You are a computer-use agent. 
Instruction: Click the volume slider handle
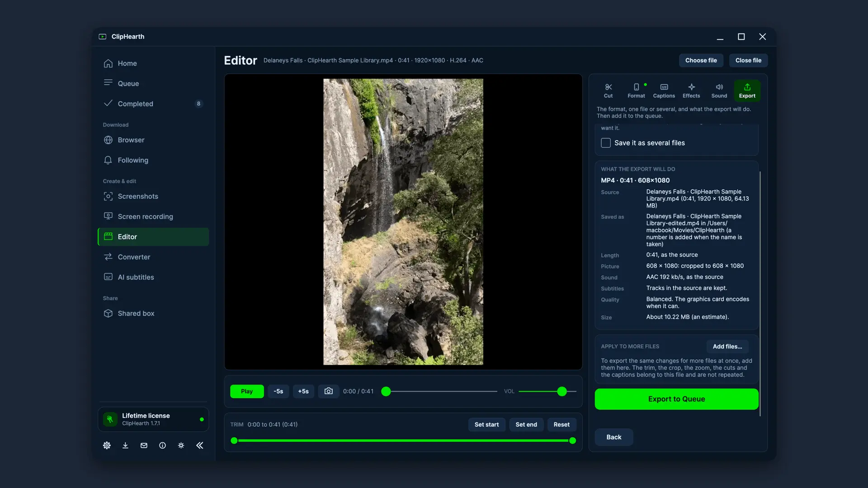click(x=562, y=391)
